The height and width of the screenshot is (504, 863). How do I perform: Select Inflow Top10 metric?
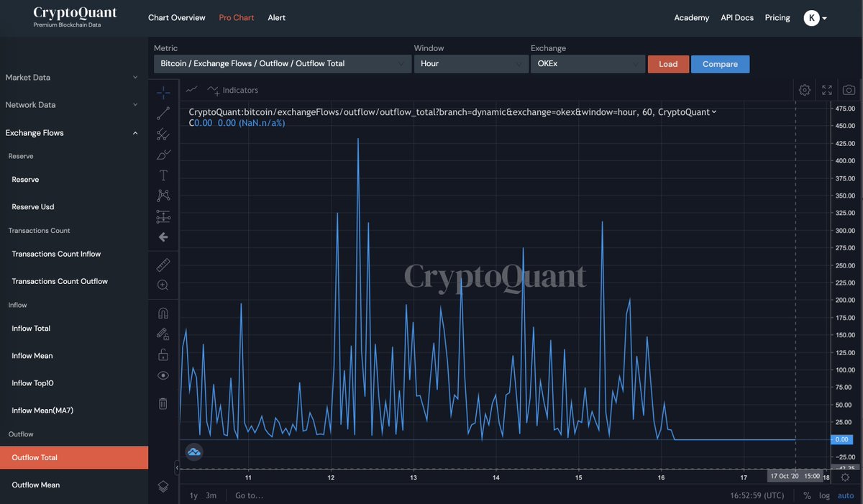(x=32, y=383)
